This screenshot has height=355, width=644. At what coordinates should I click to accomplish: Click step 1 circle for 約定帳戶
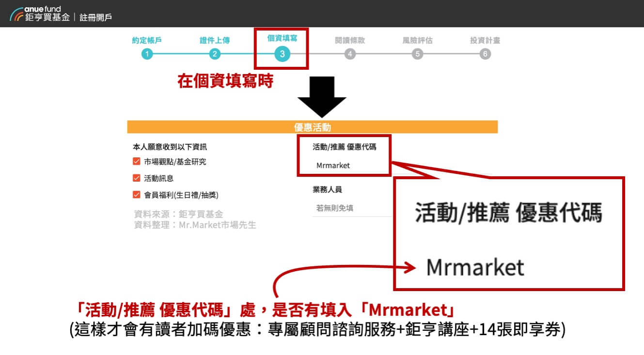(147, 54)
